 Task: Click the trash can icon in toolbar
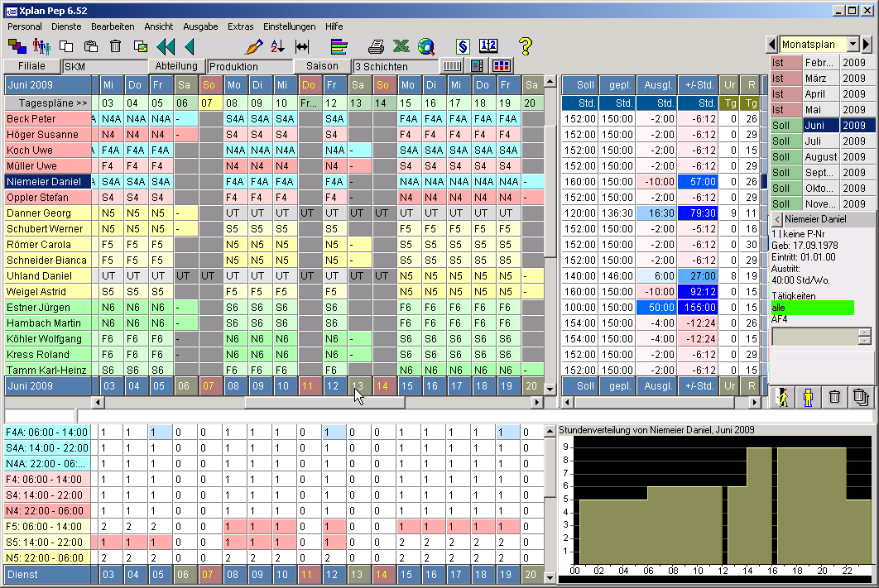pyautogui.click(x=116, y=46)
